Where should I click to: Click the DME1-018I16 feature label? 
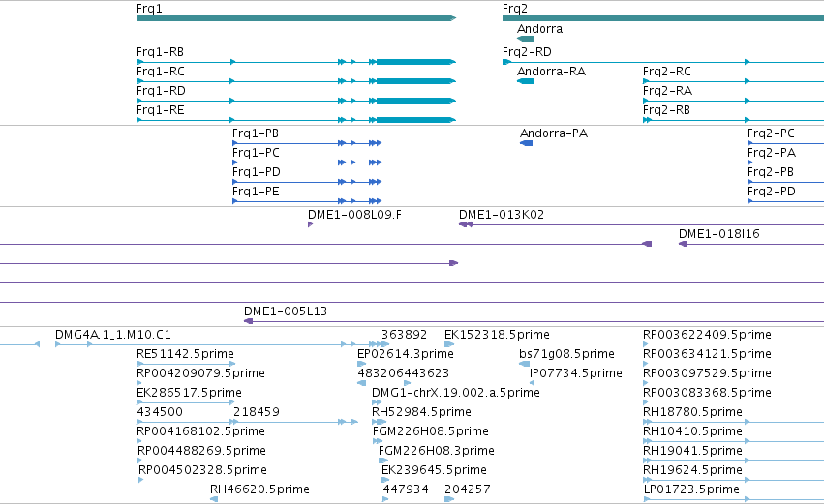coord(719,234)
